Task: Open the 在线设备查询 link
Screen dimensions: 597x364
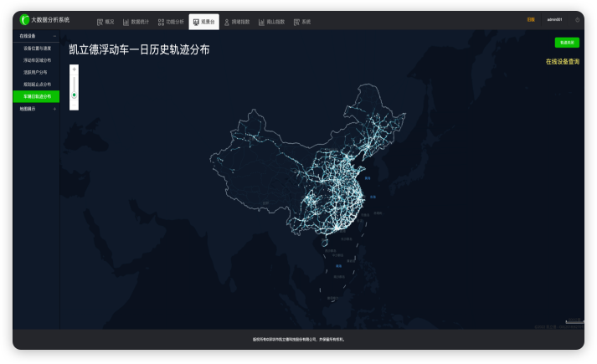Action: point(562,62)
